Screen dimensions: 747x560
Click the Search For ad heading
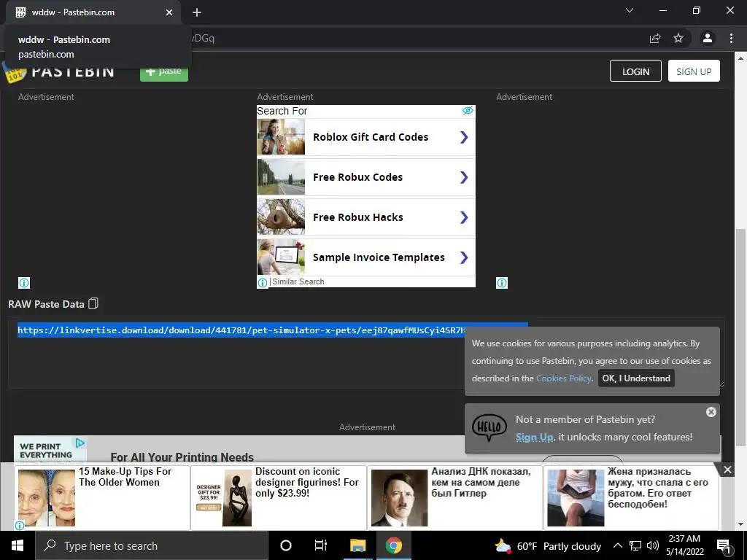(x=282, y=111)
